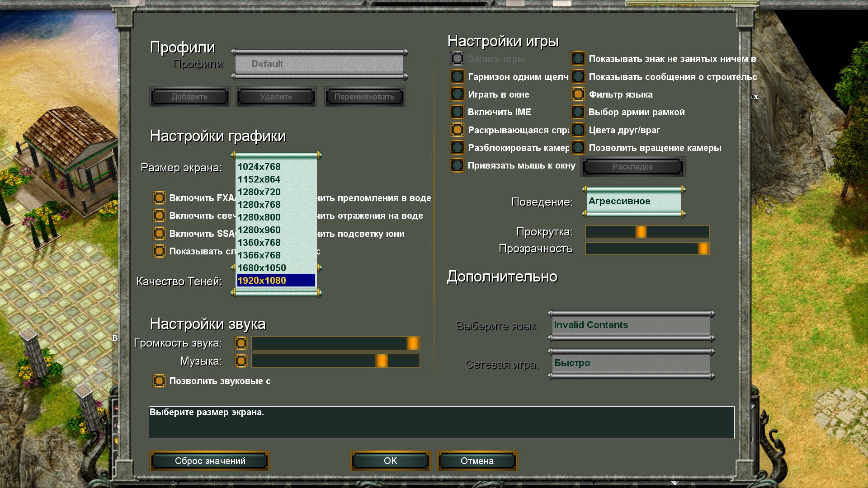Screen dimensions: 868x488
Task: Click the Добавить profile button
Action: pyautogui.click(x=190, y=97)
